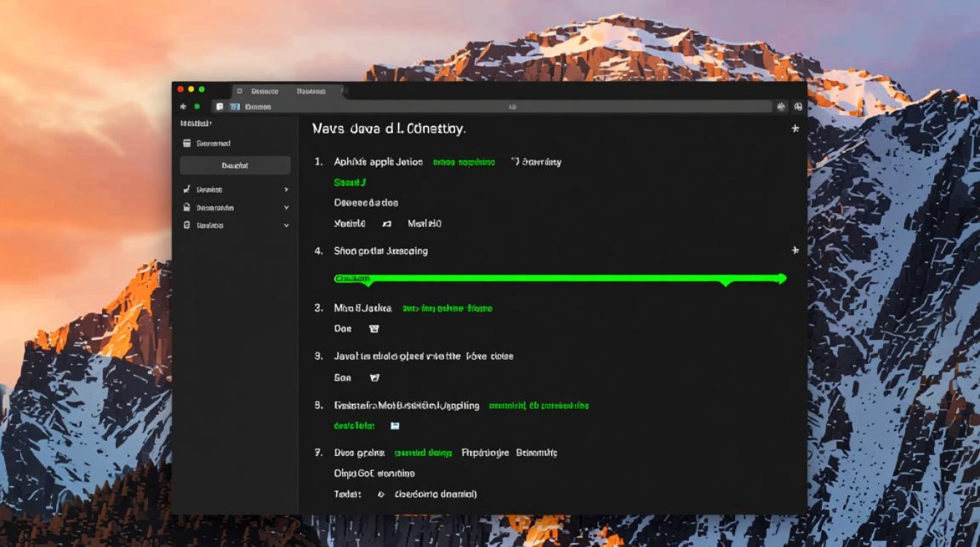Click the star icon in the top-left toolbar
980x547 pixels.
183,106
